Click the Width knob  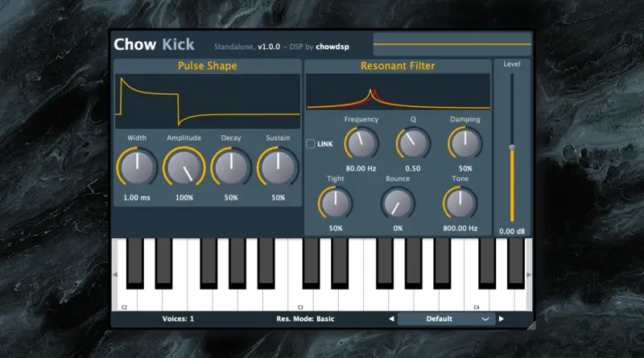(x=137, y=167)
